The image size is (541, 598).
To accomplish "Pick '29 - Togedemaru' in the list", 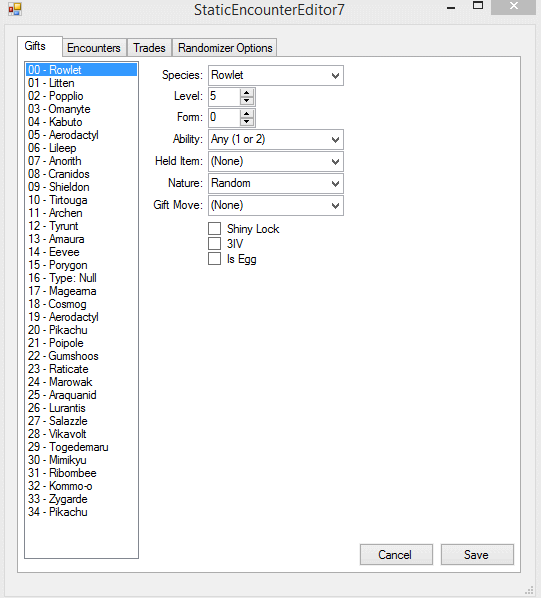I will pos(81,447).
